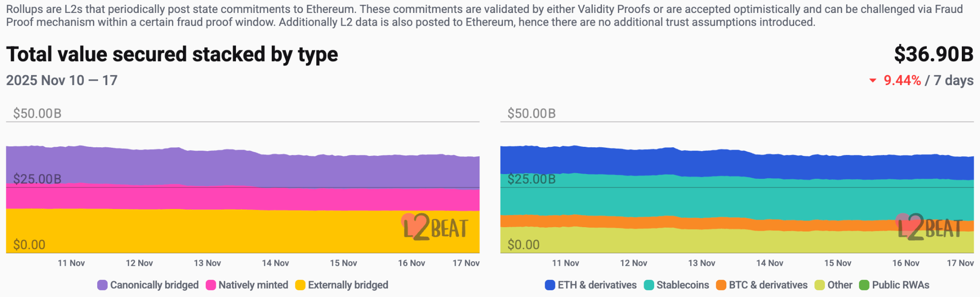980x297 pixels.
Task: Click the red down-arrow change indicator
Action: (x=873, y=80)
